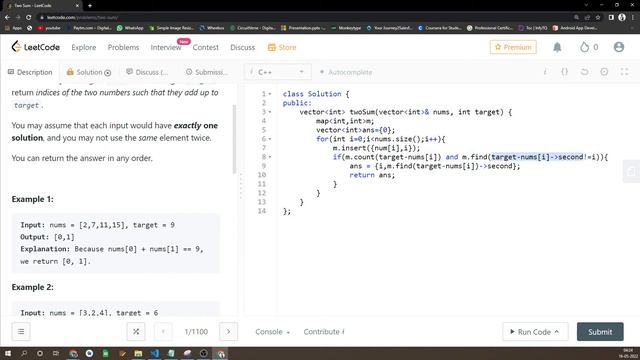Click the Premium button
This screenshot has height=360, width=640.
pyautogui.click(x=513, y=47)
